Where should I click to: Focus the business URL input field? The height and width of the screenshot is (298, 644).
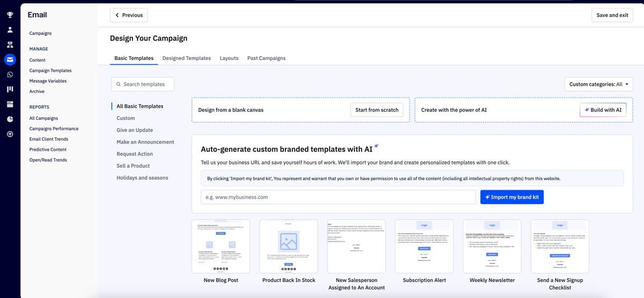tap(338, 197)
